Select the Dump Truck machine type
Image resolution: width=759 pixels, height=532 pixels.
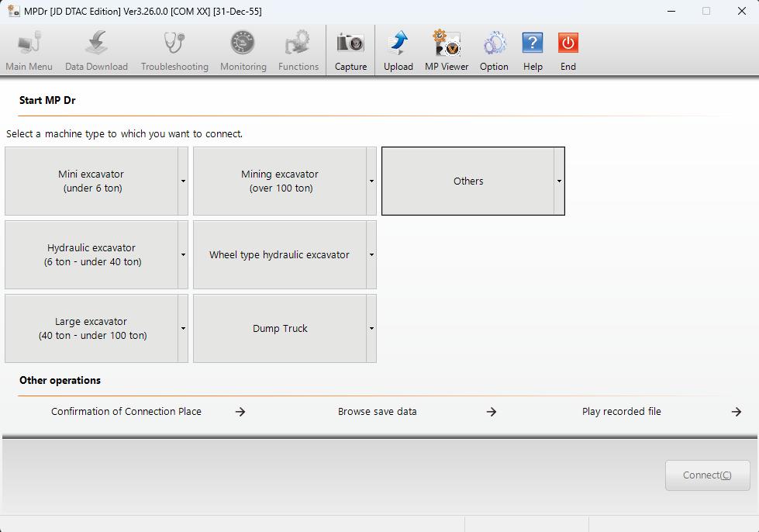[280, 328]
